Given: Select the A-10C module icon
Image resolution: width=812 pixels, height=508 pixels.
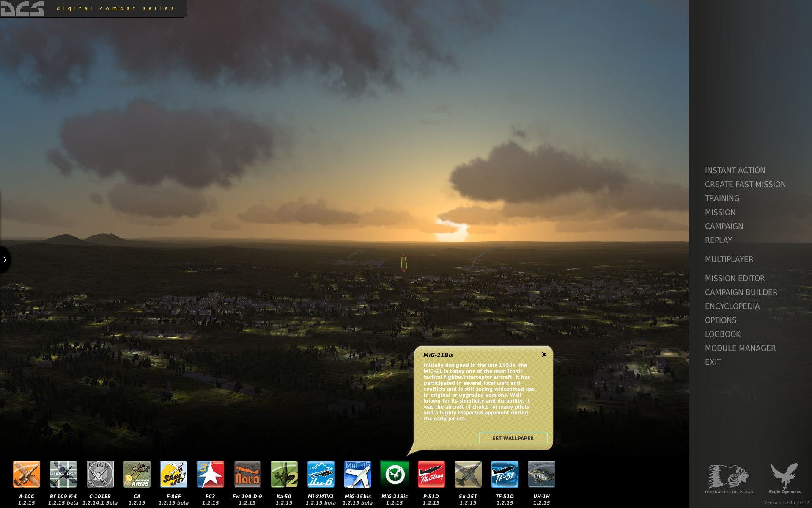Looking at the screenshot, I should [27, 474].
